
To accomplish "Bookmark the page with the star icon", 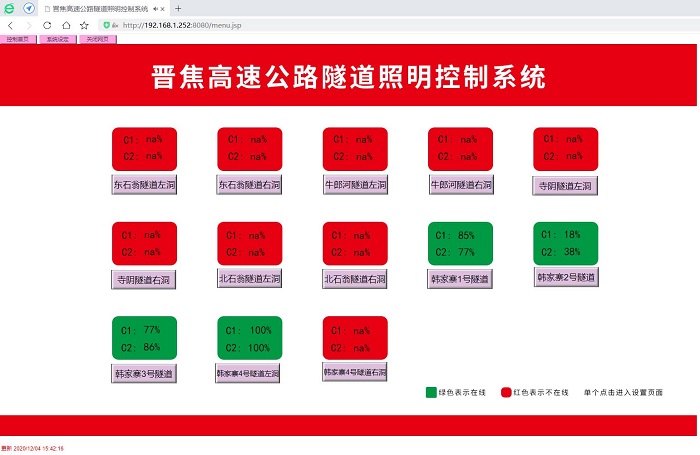I will tap(84, 25).
